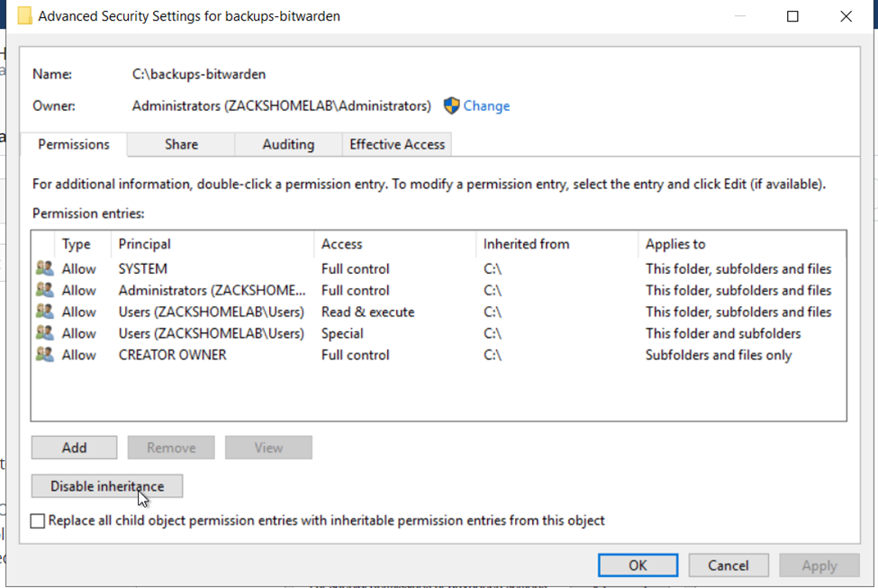Click the group icon in the CREATOR OWNER row
Image resolution: width=878 pixels, height=588 pixels.
pos(45,355)
